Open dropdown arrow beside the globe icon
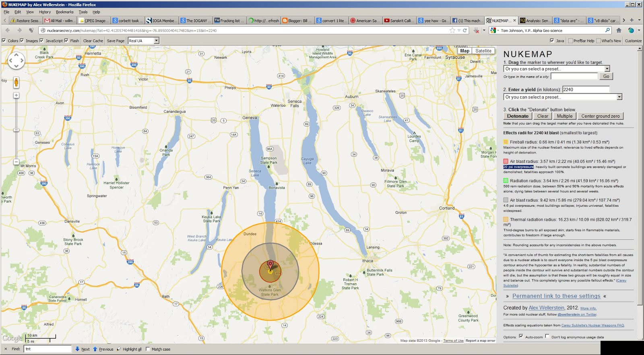 [639, 30]
